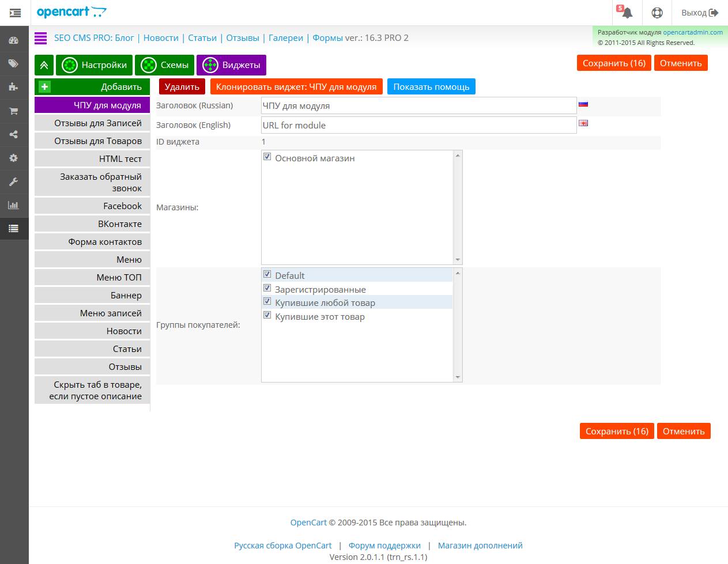This screenshot has width=728, height=564.
Task: Select the HTML тест widget
Action: pos(92,158)
